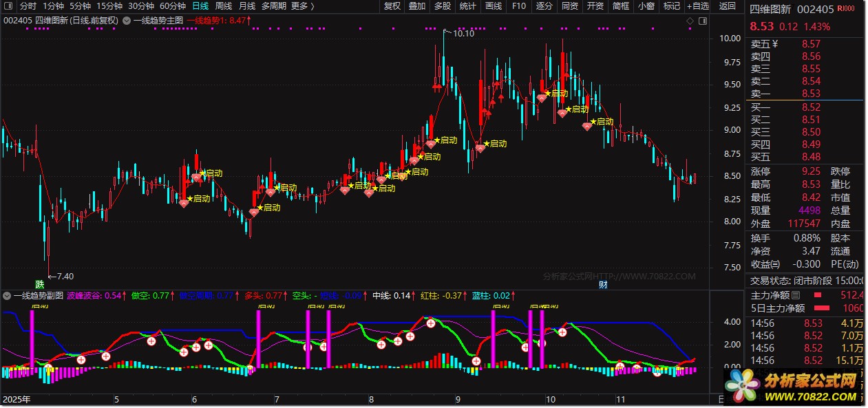Viewport: 868px width, 408px height.
Task: Open the 更多 periods expander
Action: coord(303,6)
